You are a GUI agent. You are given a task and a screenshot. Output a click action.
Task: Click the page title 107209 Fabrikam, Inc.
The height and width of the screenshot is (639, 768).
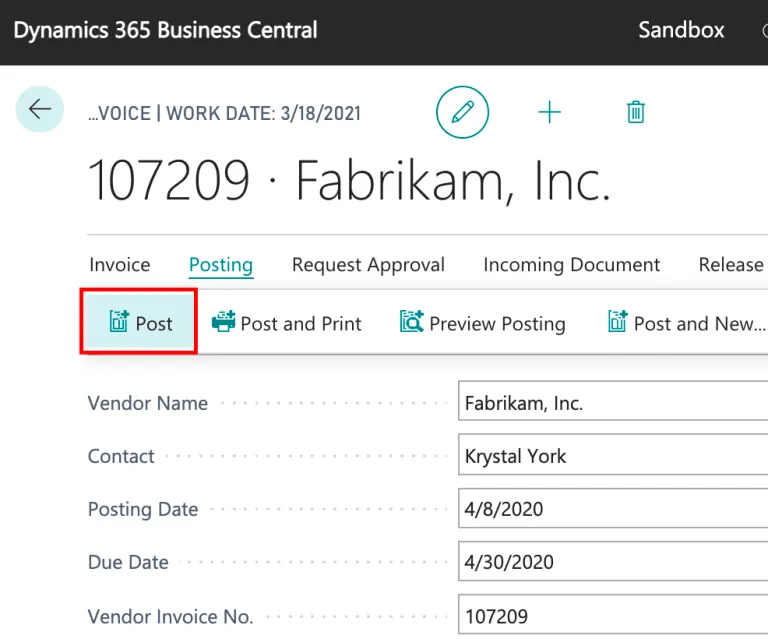tap(350, 181)
